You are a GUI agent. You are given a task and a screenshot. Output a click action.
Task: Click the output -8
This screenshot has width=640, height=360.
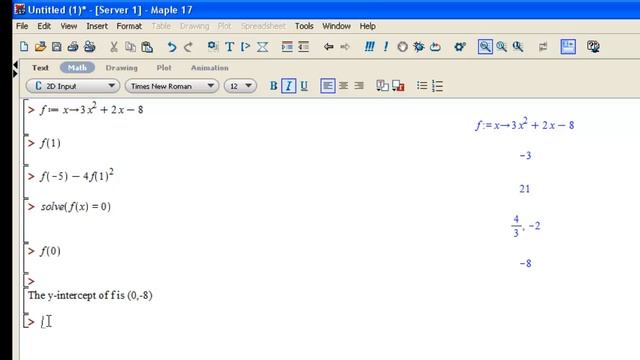[525, 264]
